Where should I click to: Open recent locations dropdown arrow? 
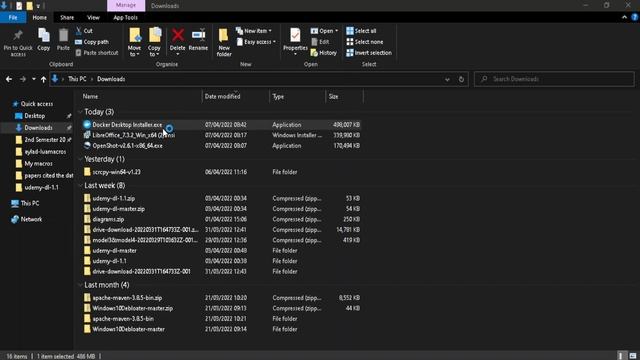click(33, 79)
